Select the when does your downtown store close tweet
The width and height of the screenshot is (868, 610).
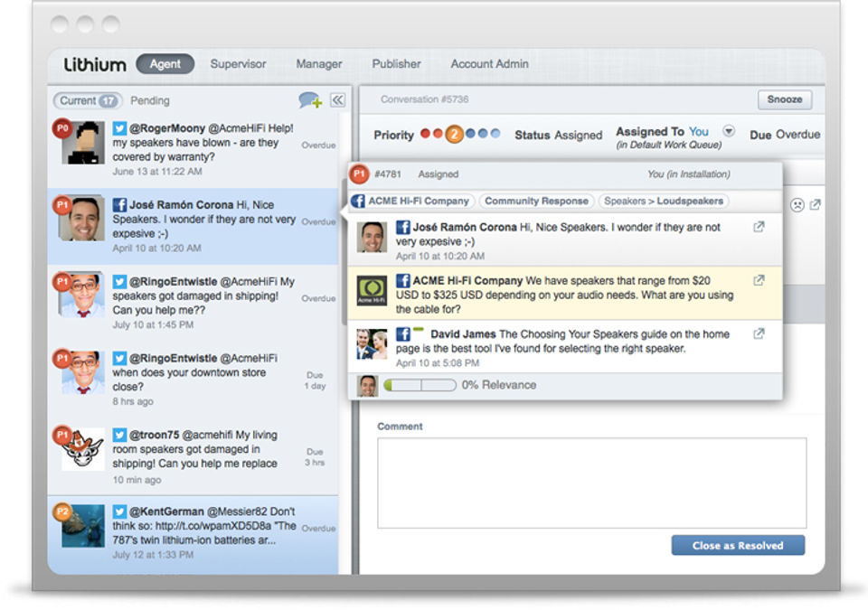coord(193,380)
